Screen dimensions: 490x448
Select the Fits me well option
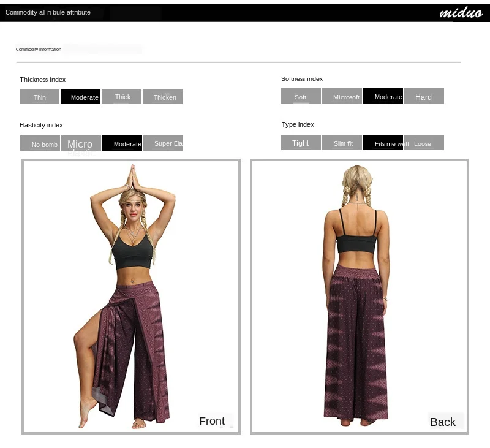coord(383,143)
